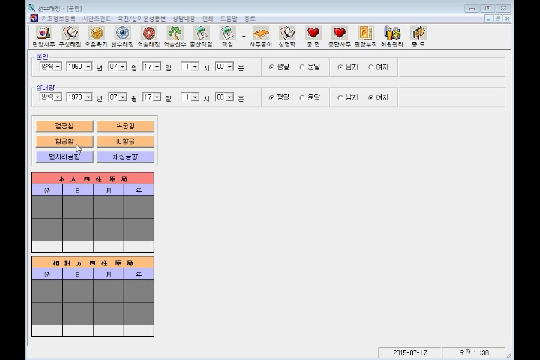The image size is (540, 360).
Task: Click the 2015-07-17 date in the status bar
Action: click(x=410, y=353)
